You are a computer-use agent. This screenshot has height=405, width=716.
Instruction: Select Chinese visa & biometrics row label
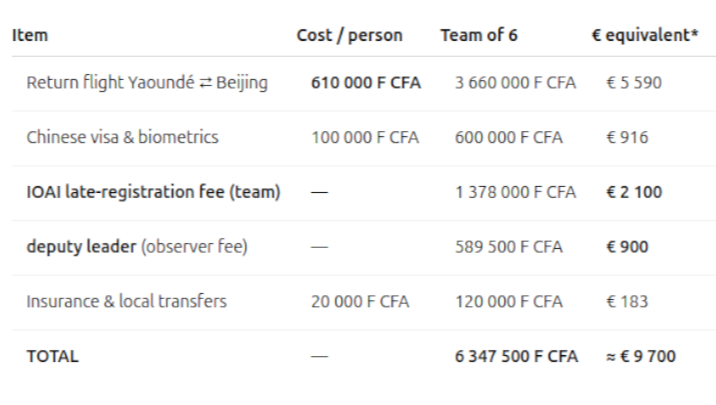122,137
